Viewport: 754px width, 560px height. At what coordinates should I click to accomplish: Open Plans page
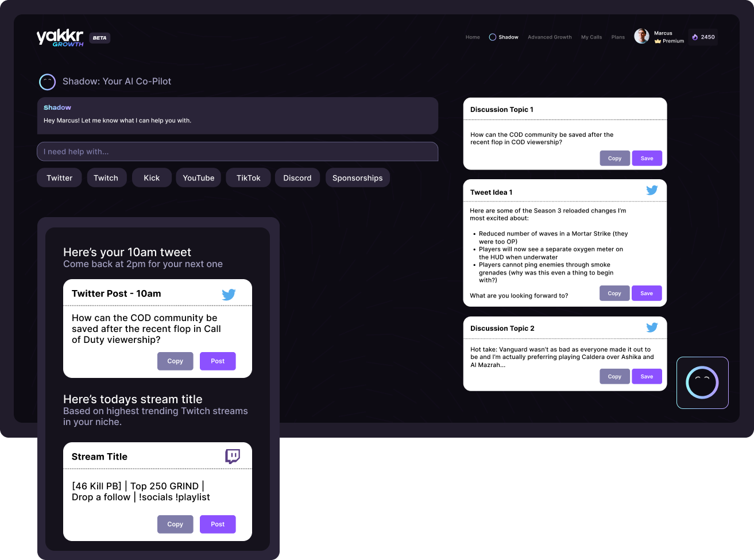[x=618, y=37]
